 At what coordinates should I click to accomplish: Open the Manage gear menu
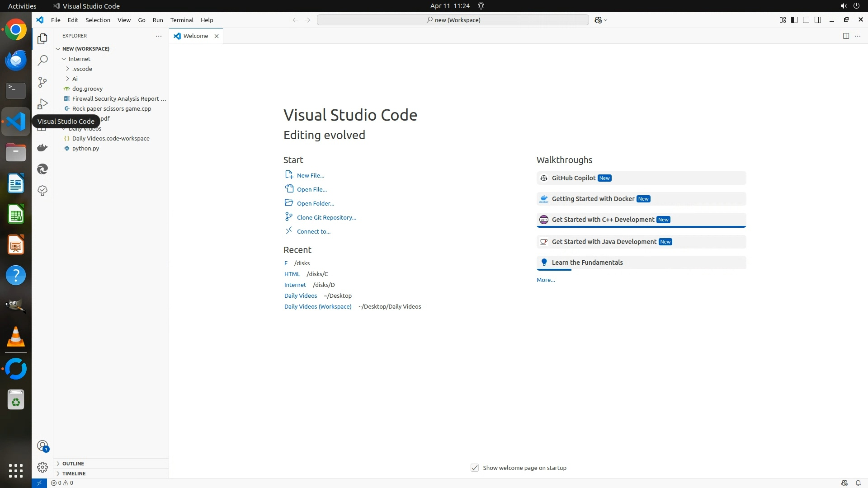click(42, 467)
